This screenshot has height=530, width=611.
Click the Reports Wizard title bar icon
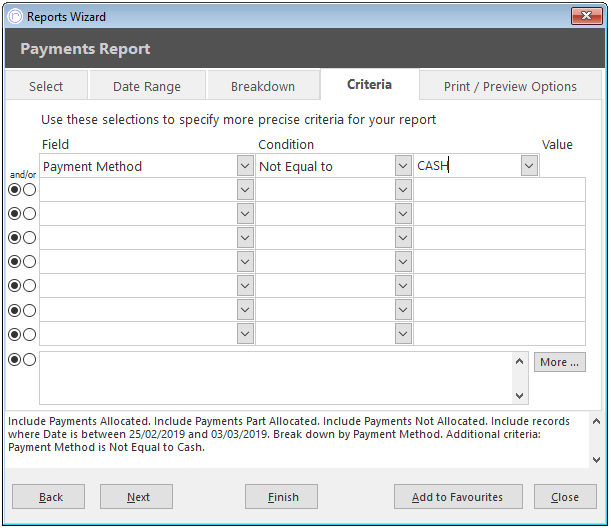tap(15, 16)
